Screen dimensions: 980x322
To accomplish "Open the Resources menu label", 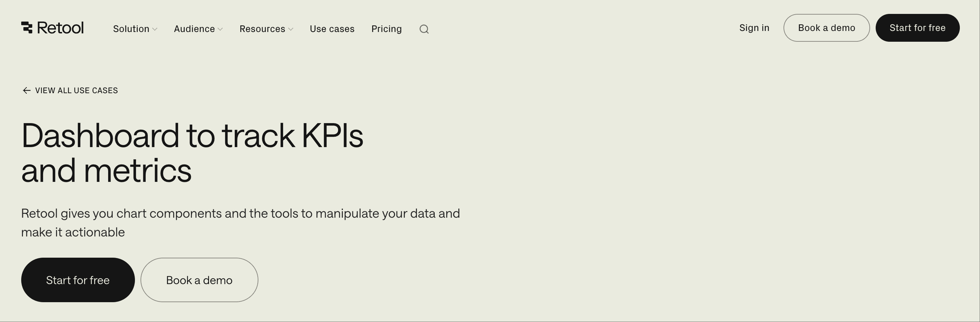I will (262, 29).
